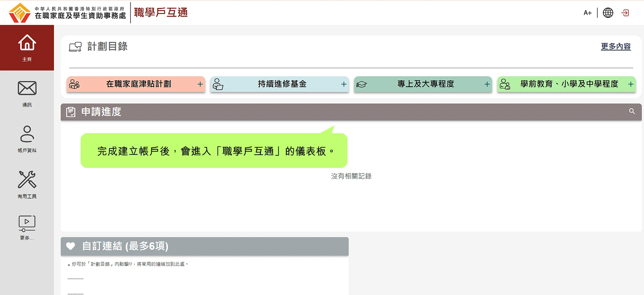Click the 計劃目錄 heading text

(107, 47)
